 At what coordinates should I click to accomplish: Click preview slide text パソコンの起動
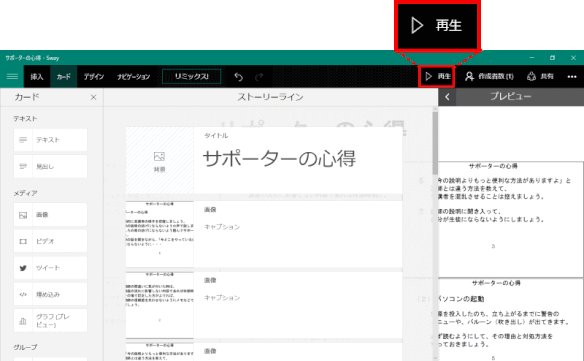point(461,299)
